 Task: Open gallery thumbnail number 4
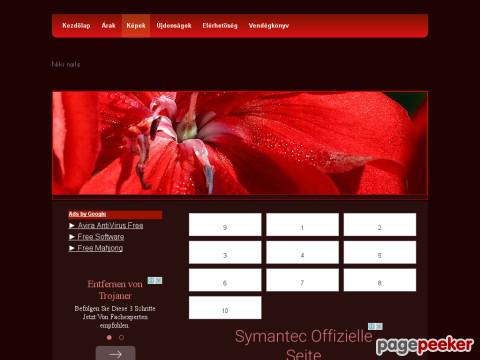(x=302, y=252)
